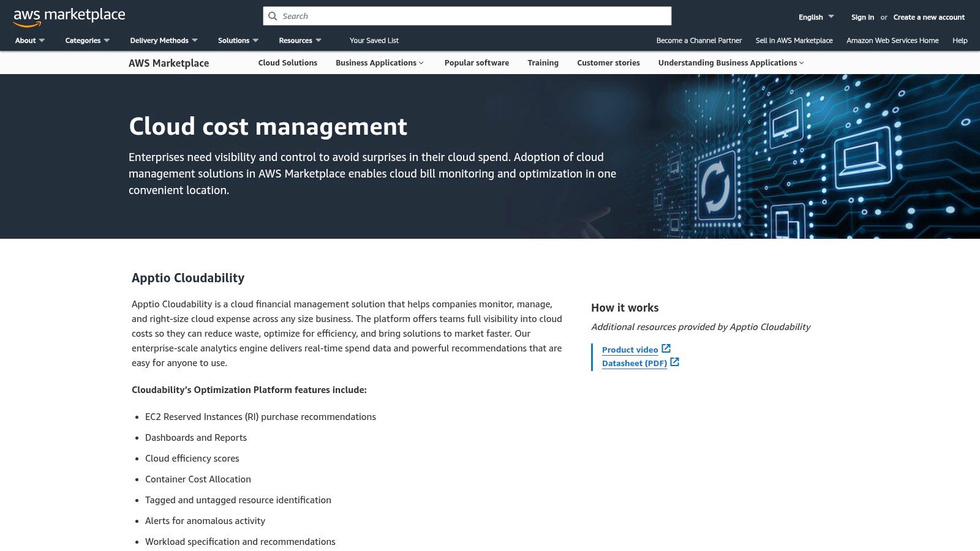
Task: Open the Help link
Action: tap(960, 40)
